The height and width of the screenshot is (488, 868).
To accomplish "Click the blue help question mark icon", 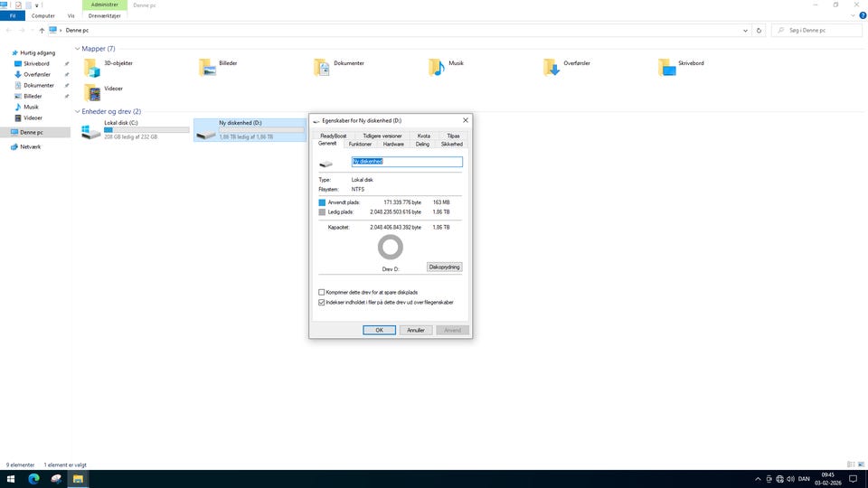I will [x=861, y=15].
